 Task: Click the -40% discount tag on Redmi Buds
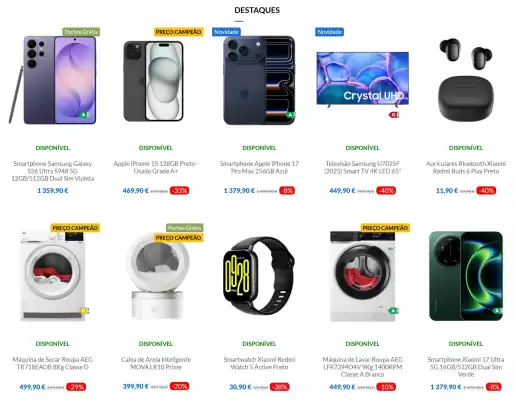(x=486, y=191)
